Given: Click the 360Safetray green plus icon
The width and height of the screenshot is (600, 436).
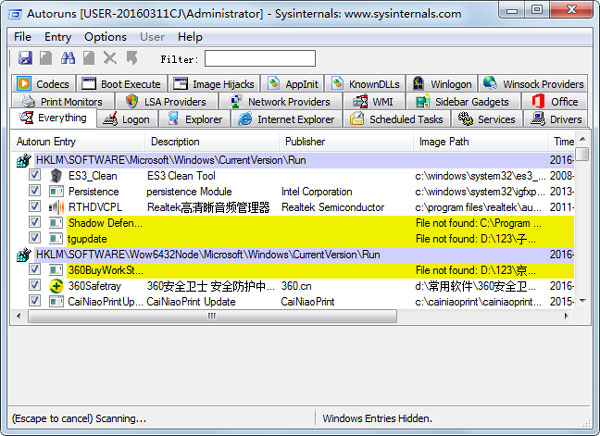Looking at the screenshot, I should (56, 286).
